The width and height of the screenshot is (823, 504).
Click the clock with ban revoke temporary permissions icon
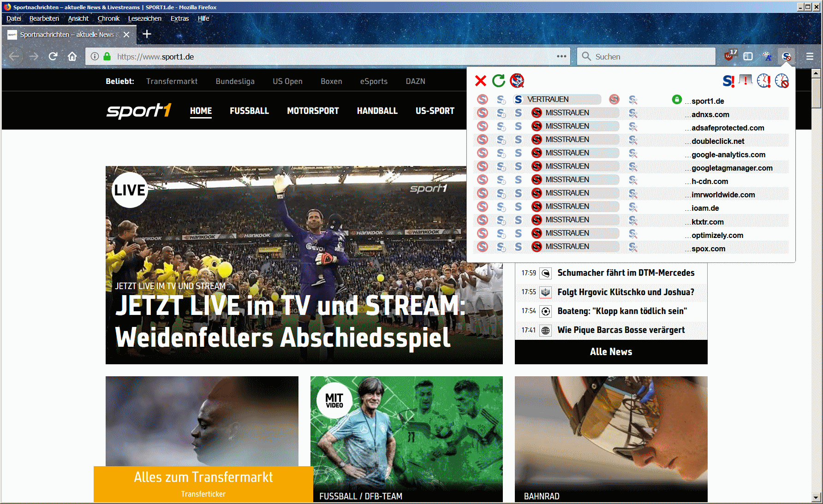pyautogui.click(x=782, y=81)
